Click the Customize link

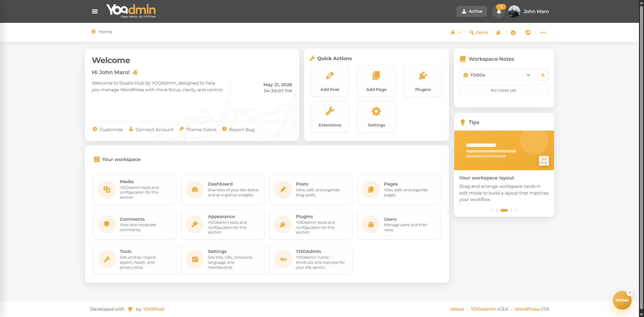(x=108, y=129)
